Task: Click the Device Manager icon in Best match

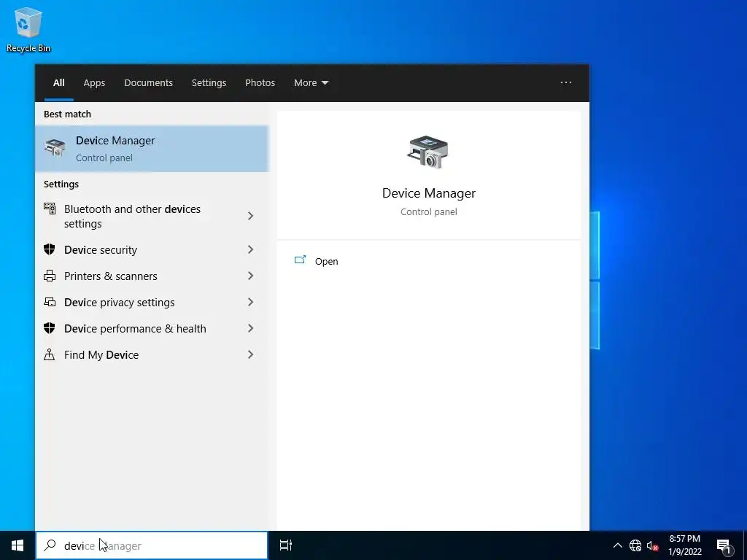Action: point(55,148)
